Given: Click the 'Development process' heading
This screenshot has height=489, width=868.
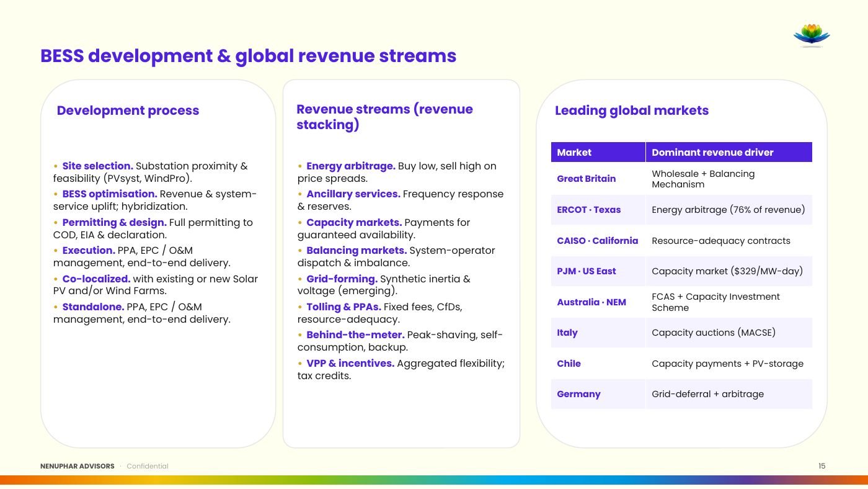Looking at the screenshot, I should point(128,110).
